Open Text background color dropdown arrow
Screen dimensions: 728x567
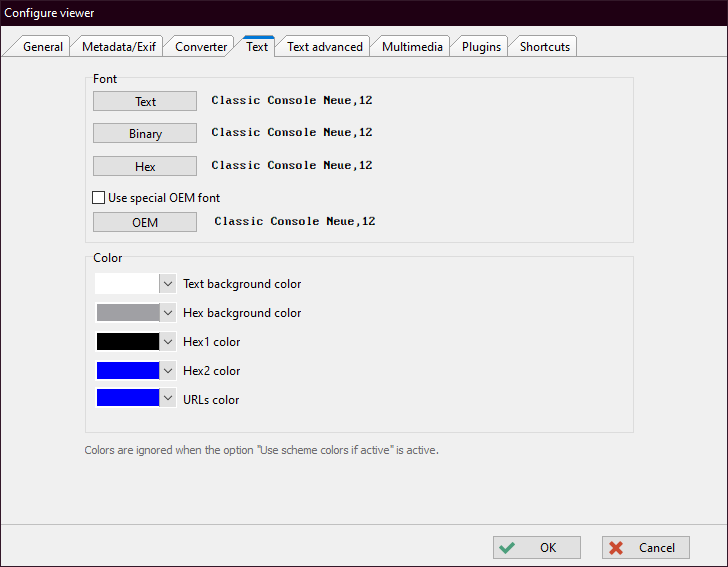(167, 284)
